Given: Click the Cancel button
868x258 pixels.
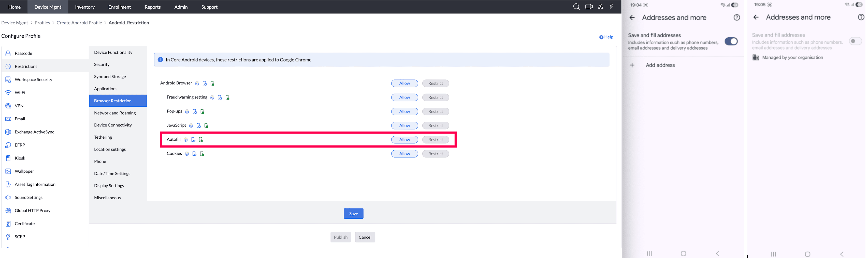Looking at the screenshot, I should tap(365, 237).
